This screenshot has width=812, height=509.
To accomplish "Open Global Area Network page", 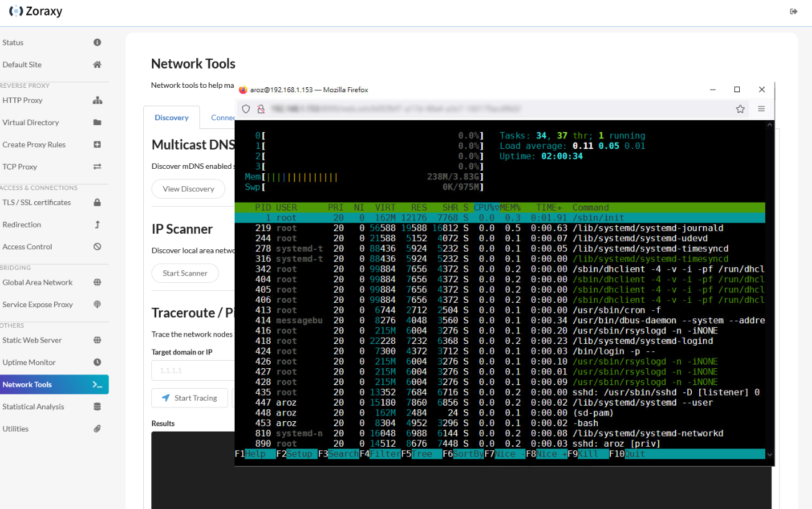I will [37, 282].
